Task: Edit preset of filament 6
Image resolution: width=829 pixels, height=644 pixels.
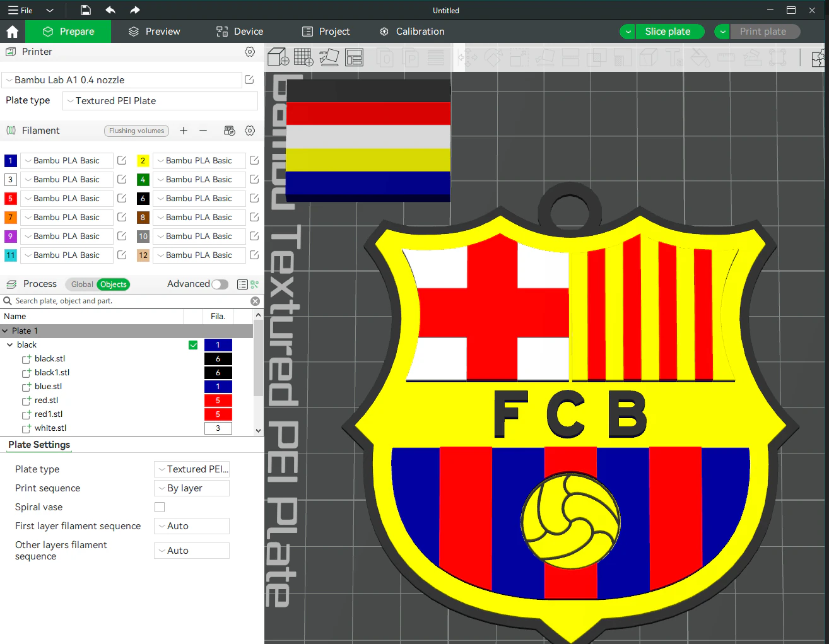Action: (254, 199)
